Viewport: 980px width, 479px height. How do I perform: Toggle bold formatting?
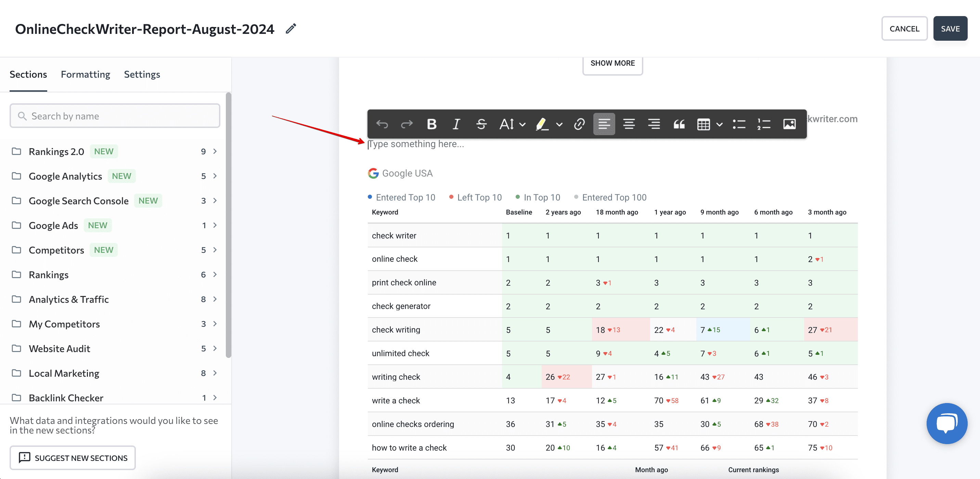click(x=431, y=124)
